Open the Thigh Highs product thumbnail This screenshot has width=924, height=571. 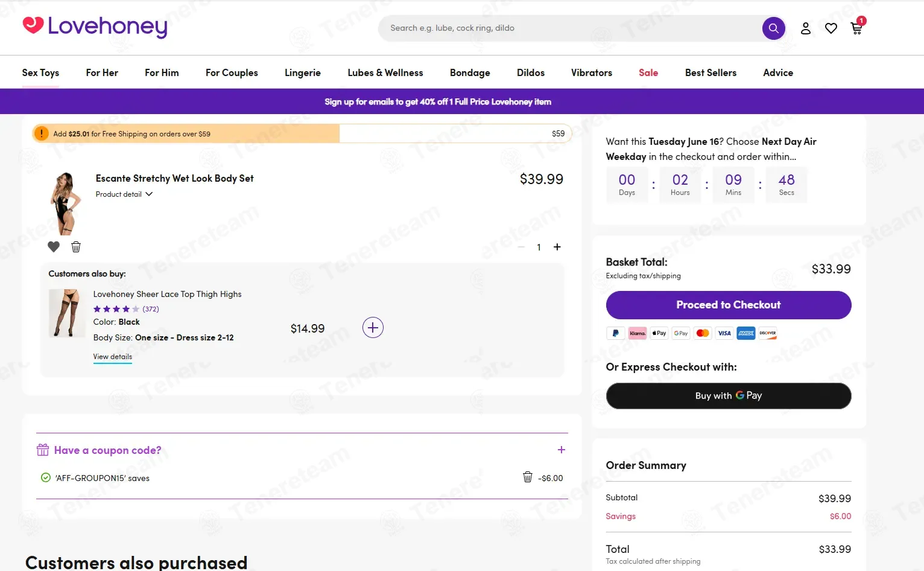66,313
